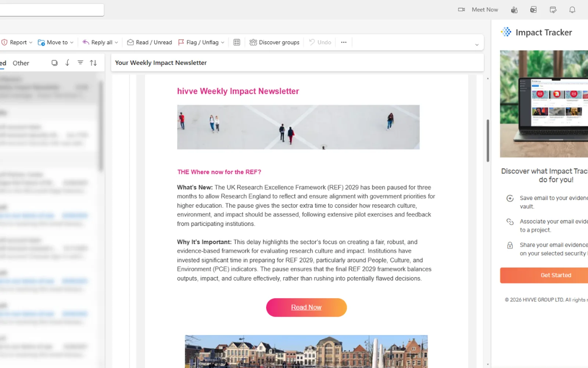Click the sort order arrows icon
Viewport: 588px width, 368px height.
pos(93,63)
